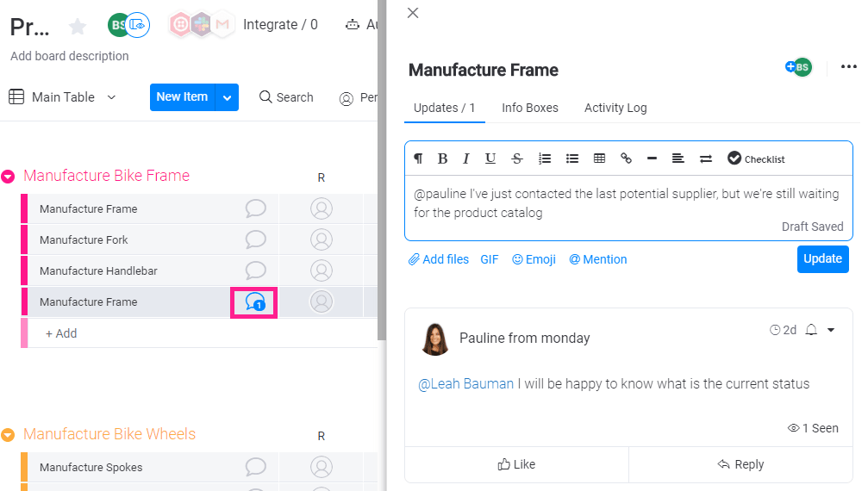The image size is (868, 491).
Task: Open the Slack integration icon
Action: click(x=202, y=24)
